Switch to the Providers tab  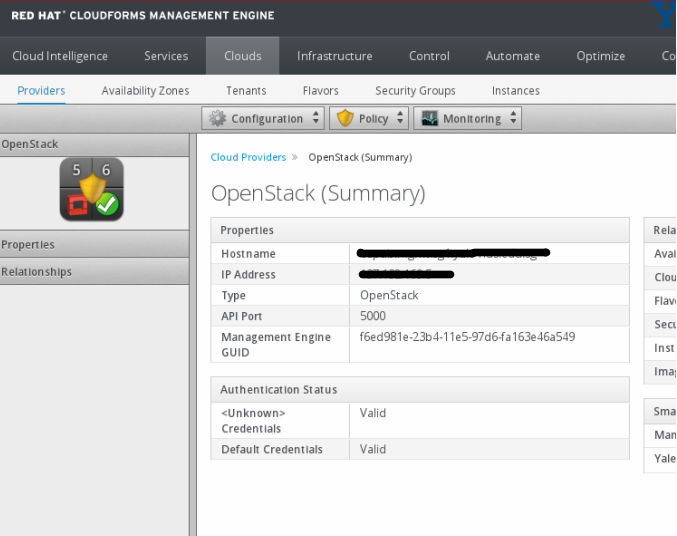coord(41,91)
